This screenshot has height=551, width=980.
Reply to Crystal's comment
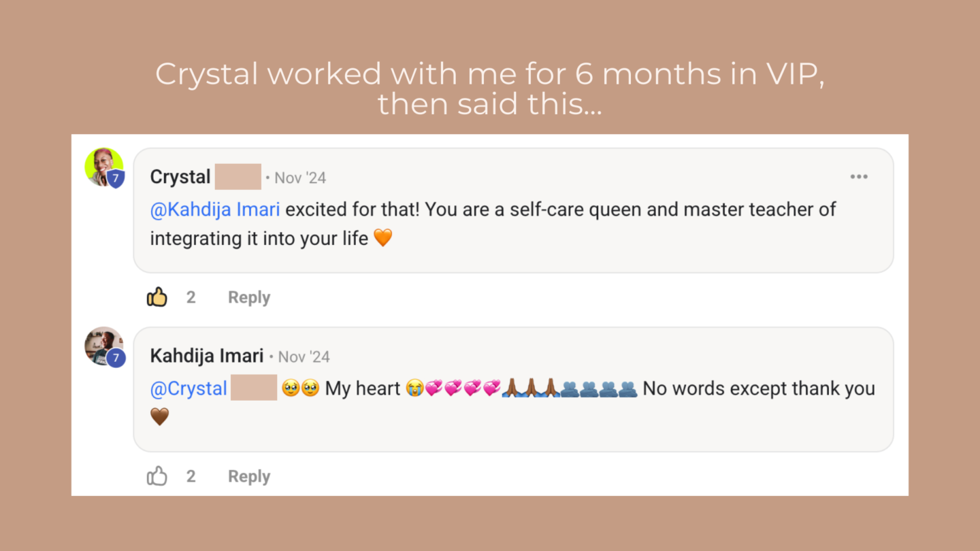248,297
